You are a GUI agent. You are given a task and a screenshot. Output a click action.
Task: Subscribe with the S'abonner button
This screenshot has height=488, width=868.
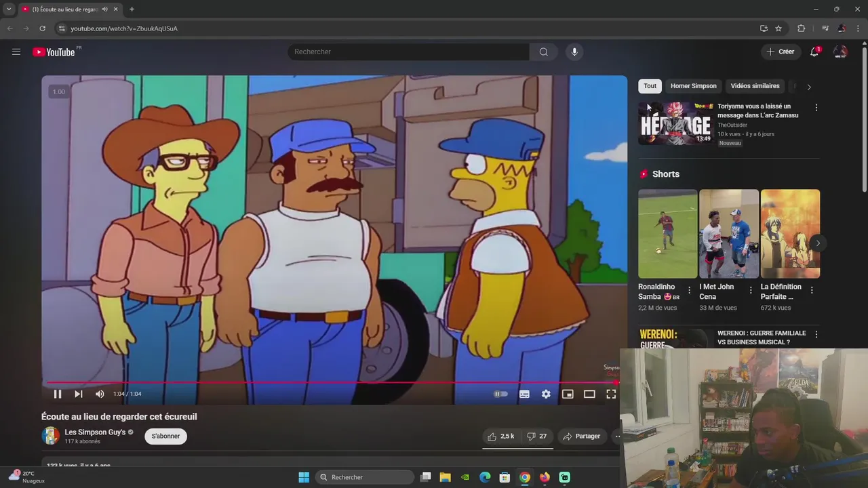pyautogui.click(x=165, y=436)
